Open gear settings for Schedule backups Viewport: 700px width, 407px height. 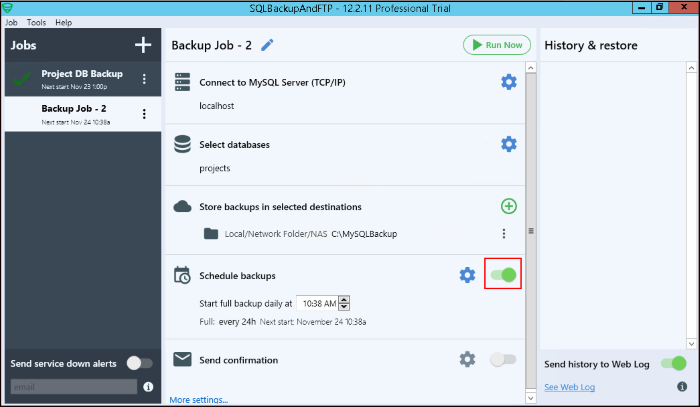pos(467,275)
